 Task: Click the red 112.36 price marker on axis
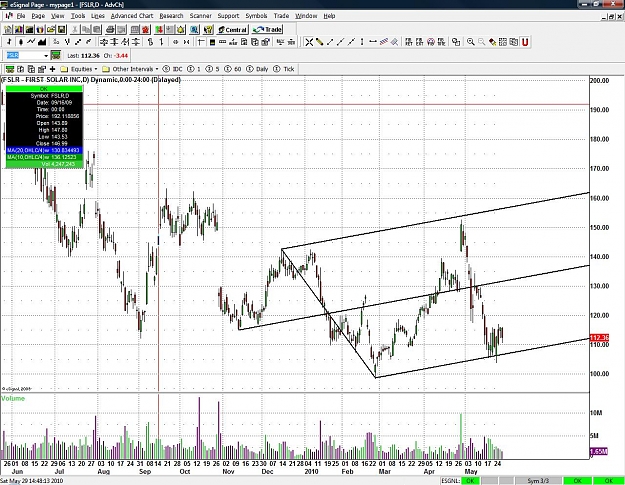[599, 338]
